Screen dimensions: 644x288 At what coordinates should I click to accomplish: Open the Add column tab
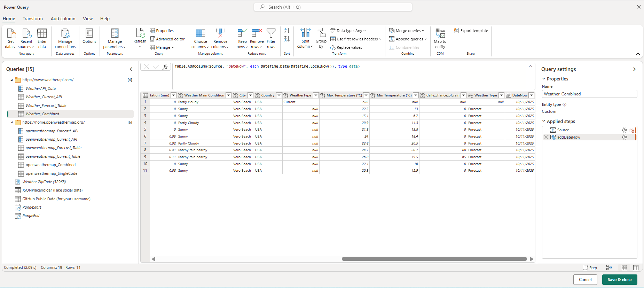[63, 19]
